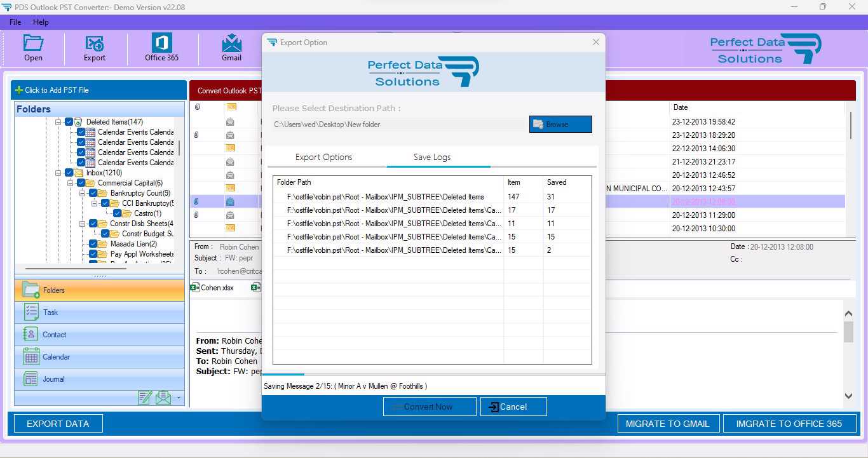Open the Folders navigation pane icon

point(31,290)
